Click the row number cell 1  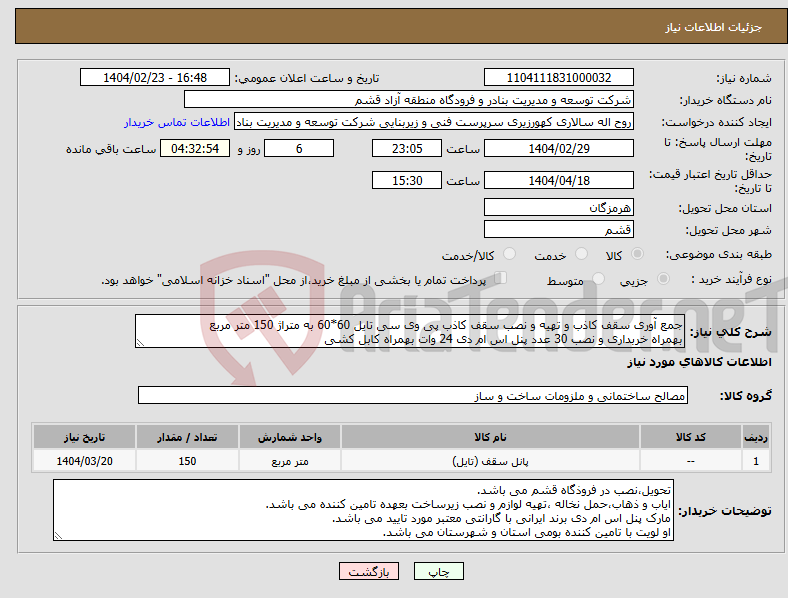click(x=756, y=461)
